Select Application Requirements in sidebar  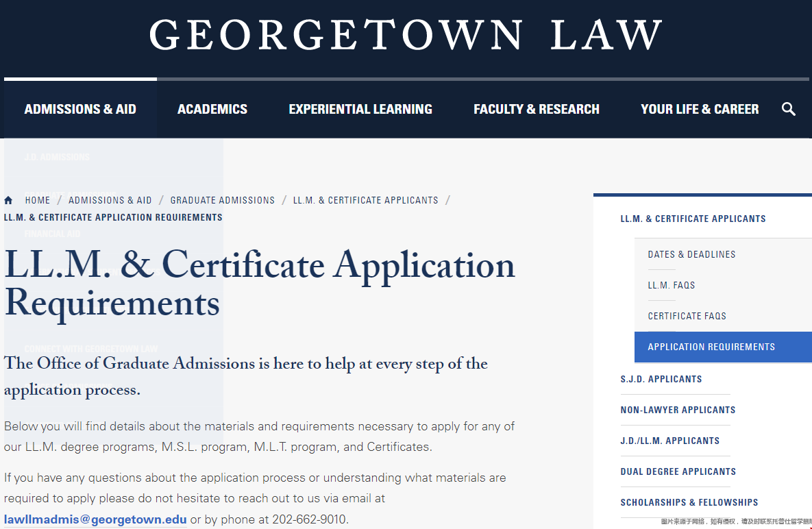(x=711, y=347)
